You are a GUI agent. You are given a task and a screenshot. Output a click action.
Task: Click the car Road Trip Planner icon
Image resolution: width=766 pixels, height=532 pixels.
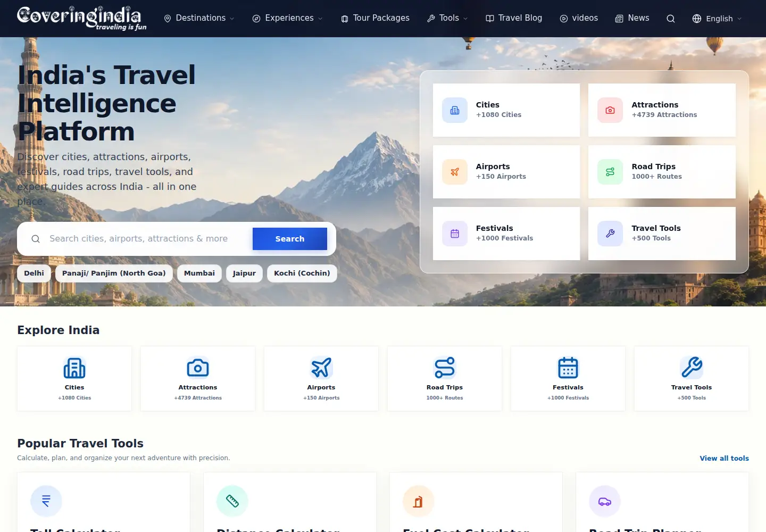coord(605,501)
